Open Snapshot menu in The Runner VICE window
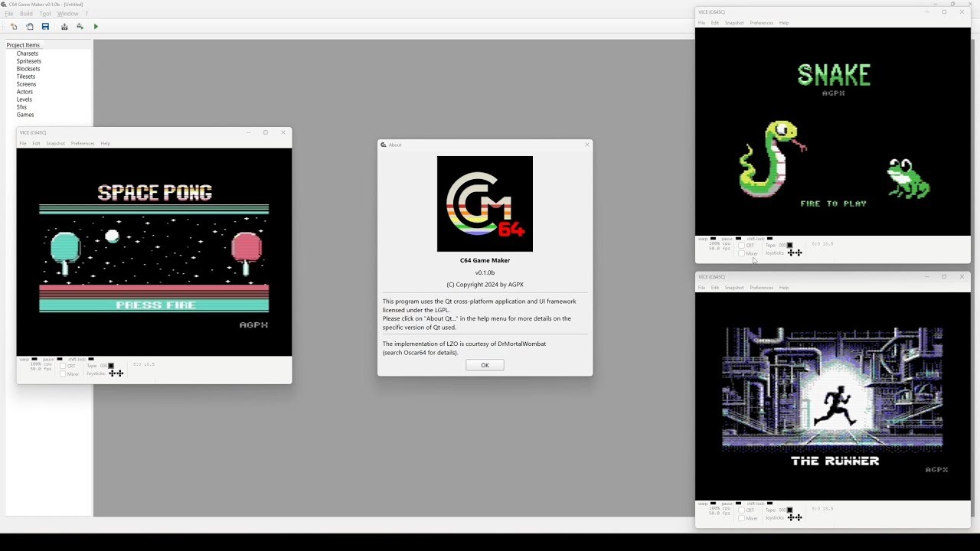This screenshot has width=980, height=551. point(734,288)
